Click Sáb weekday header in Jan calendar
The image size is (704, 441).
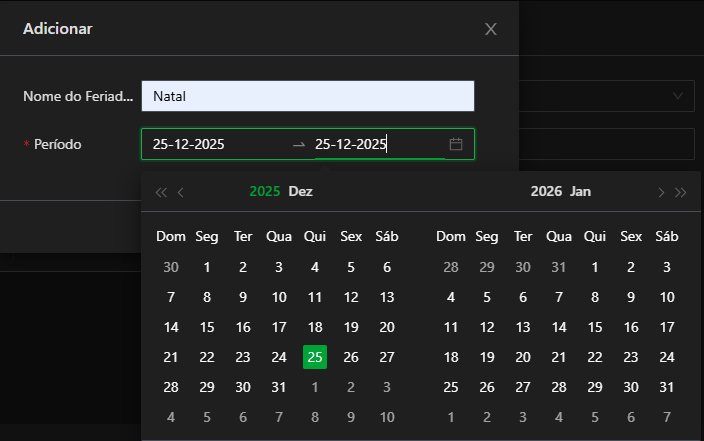pos(667,236)
